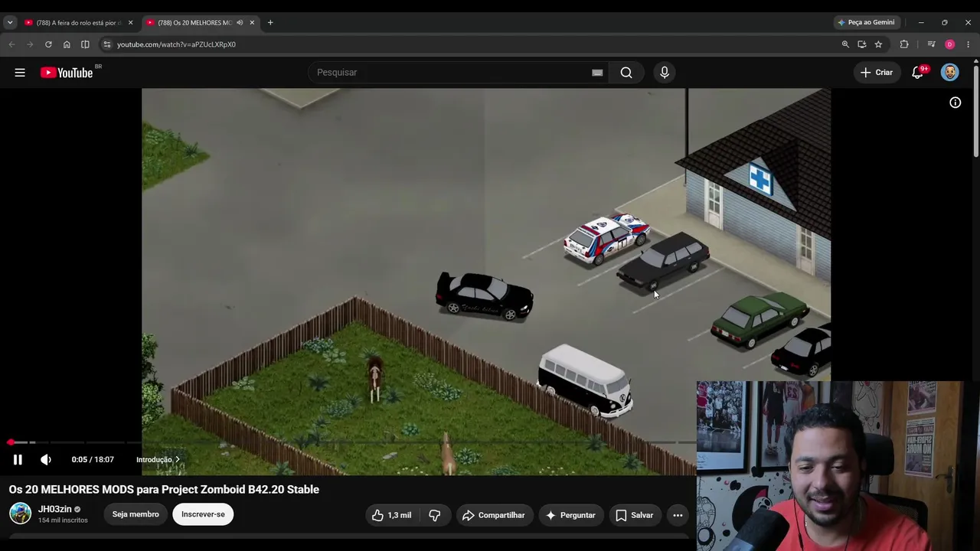The height and width of the screenshot is (551, 980).
Task: Open the tab search dropdown
Action: click(x=10, y=23)
